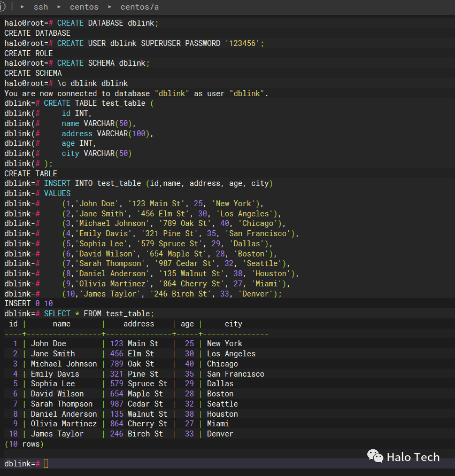This screenshot has height=476, width=455.
Task: Click the (10 rows) summary line
Action: coord(24,444)
